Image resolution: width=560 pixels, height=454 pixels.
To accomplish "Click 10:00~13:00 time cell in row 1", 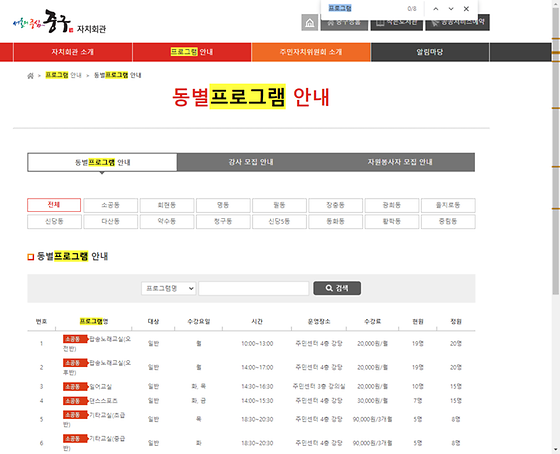I will pyautogui.click(x=257, y=344).
